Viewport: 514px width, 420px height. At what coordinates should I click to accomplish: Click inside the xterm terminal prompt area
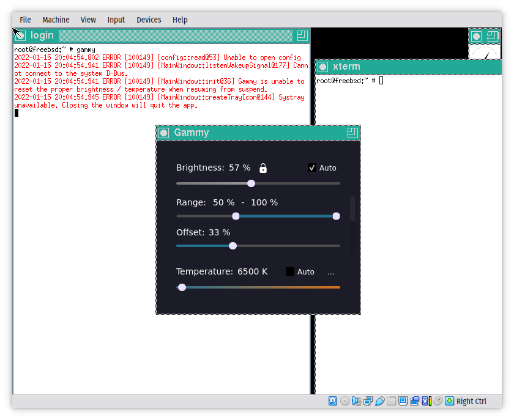pyautogui.click(x=404, y=183)
